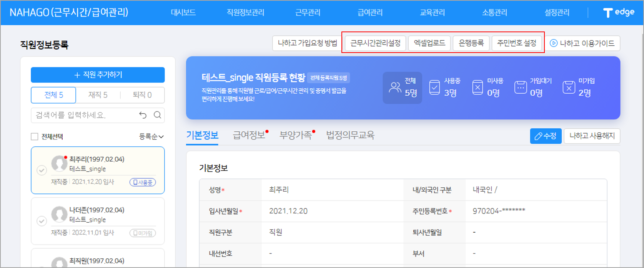Click the play icon in 나하고 이용가이드
Viewport: 644px width, 268px height.
pyautogui.click(x=554, y=43)
